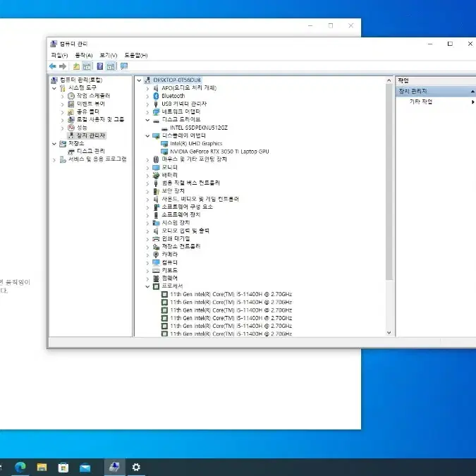Collapse the 저장소 node in the left tree

(54, 144)
